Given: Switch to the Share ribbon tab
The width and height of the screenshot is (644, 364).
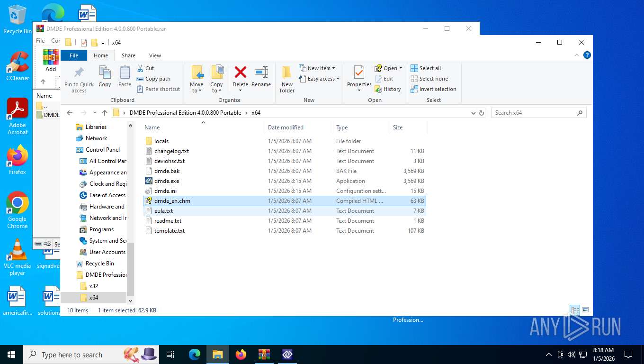Looking at the screenshot, I should pos(128,55).
